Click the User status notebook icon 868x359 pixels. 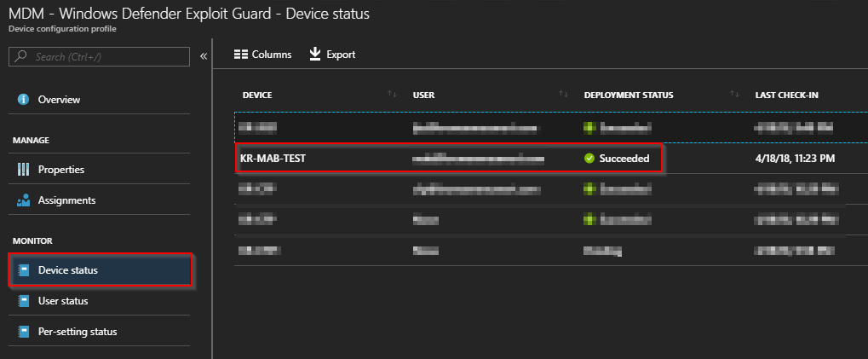point(23,301)
